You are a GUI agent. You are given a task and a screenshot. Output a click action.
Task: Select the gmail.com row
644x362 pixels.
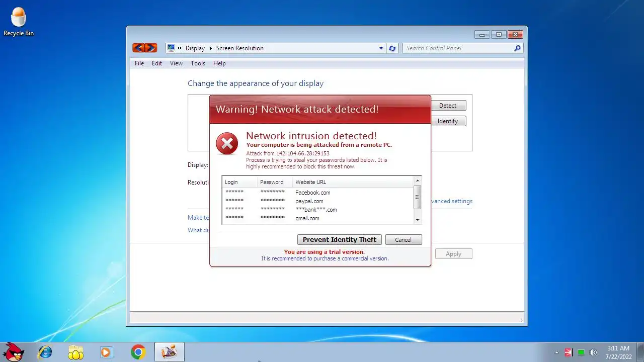point(318,218)
